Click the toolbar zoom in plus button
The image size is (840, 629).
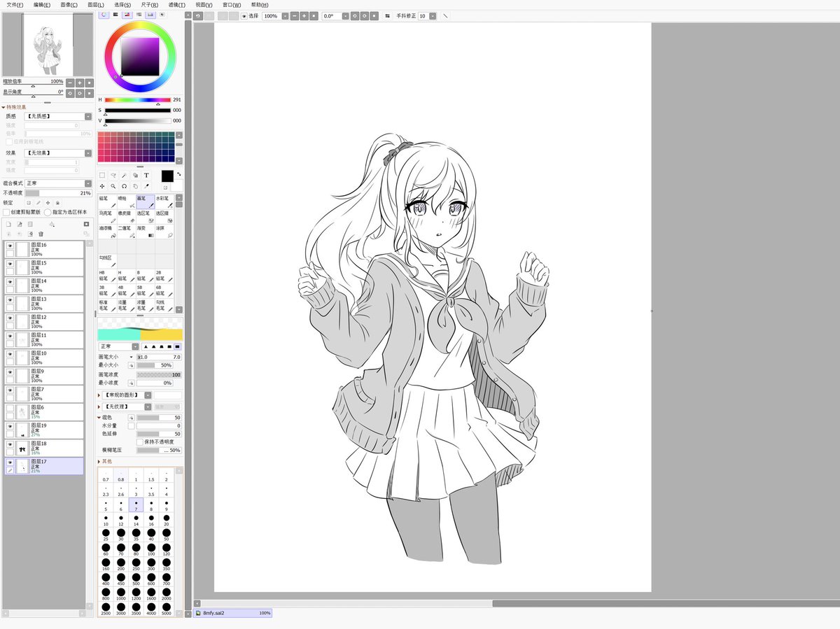(304, 15)
